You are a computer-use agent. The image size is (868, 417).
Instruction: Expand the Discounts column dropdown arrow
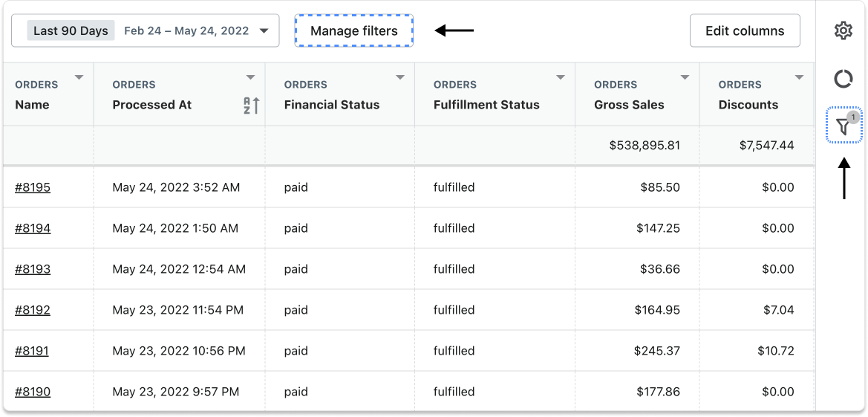tap(799, 77)
